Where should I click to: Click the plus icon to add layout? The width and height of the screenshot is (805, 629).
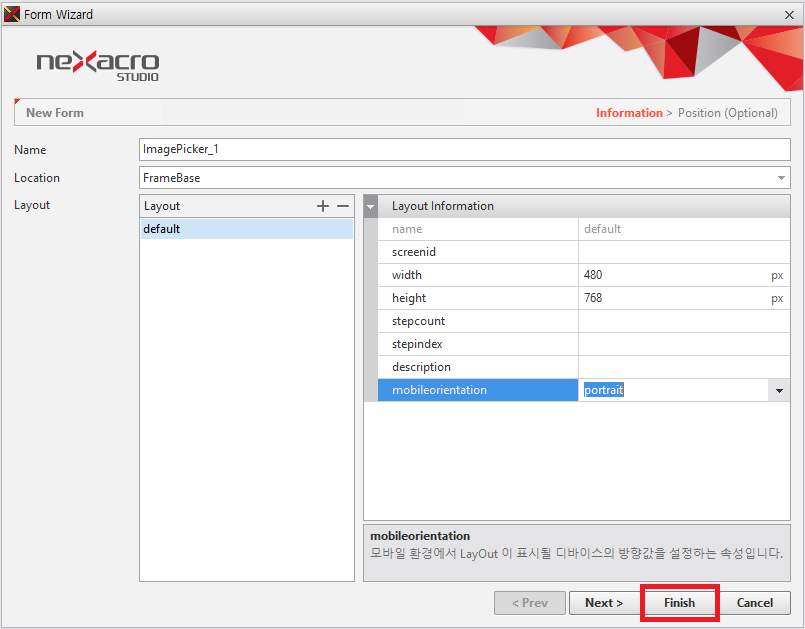pyautogui.click(x=322, y=206)
